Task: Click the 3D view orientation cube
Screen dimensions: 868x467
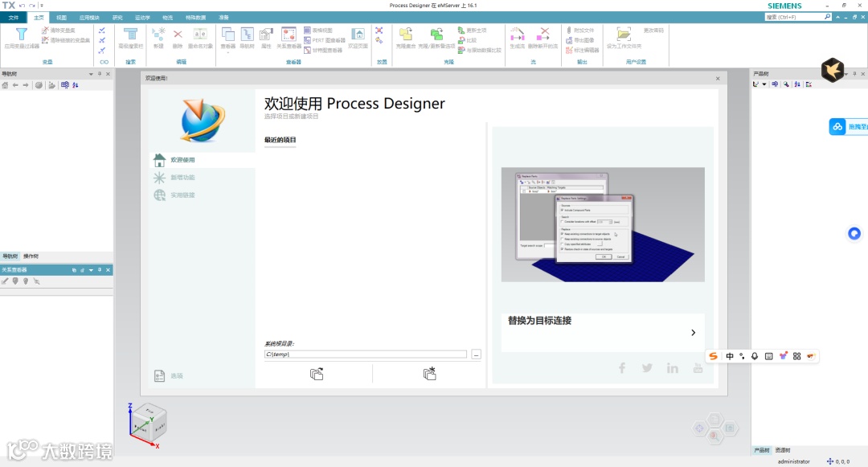Action: [x=150, y=423]
